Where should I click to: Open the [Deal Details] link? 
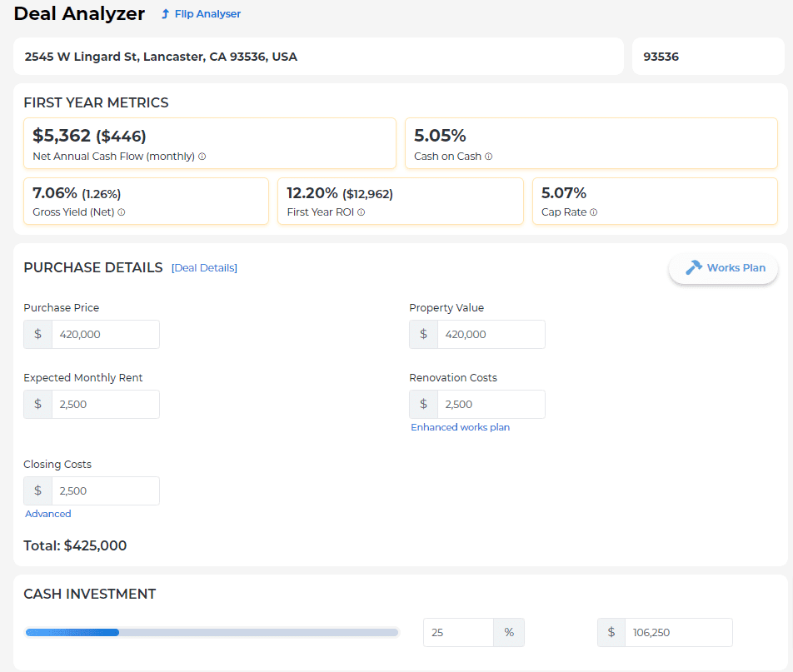point(204,268)
